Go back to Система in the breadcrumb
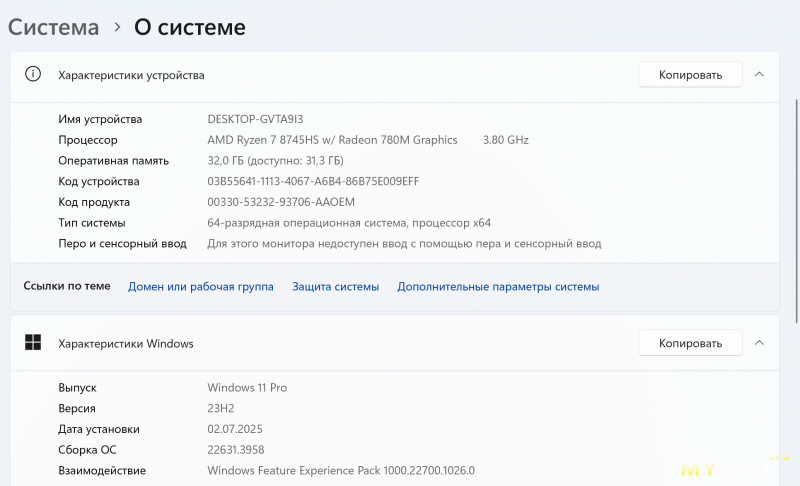Viewport: 800px width, 486px height. (x=54, y=27)
